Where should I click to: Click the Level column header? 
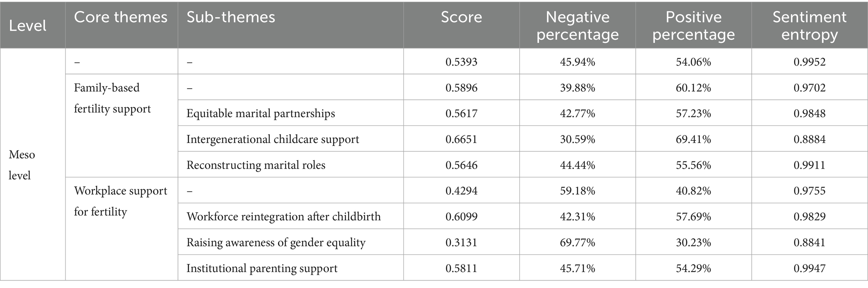pyautogui.click(x=28, y=26)
